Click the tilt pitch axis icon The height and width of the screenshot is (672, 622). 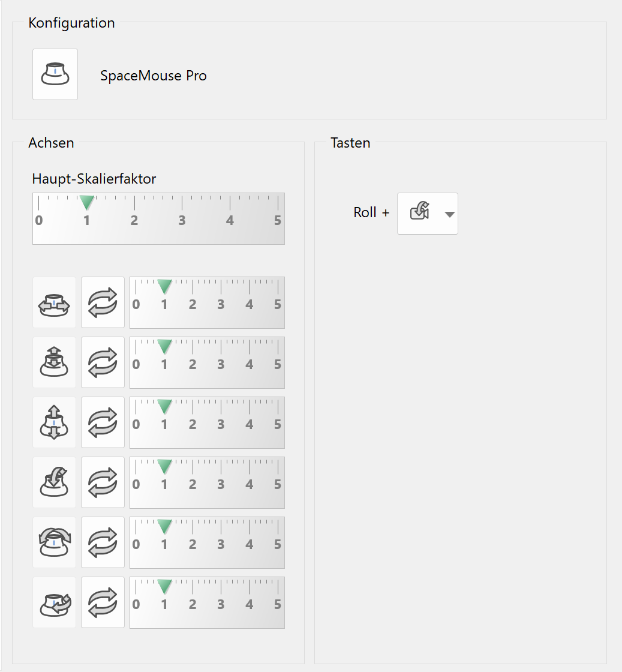point(55,542)
